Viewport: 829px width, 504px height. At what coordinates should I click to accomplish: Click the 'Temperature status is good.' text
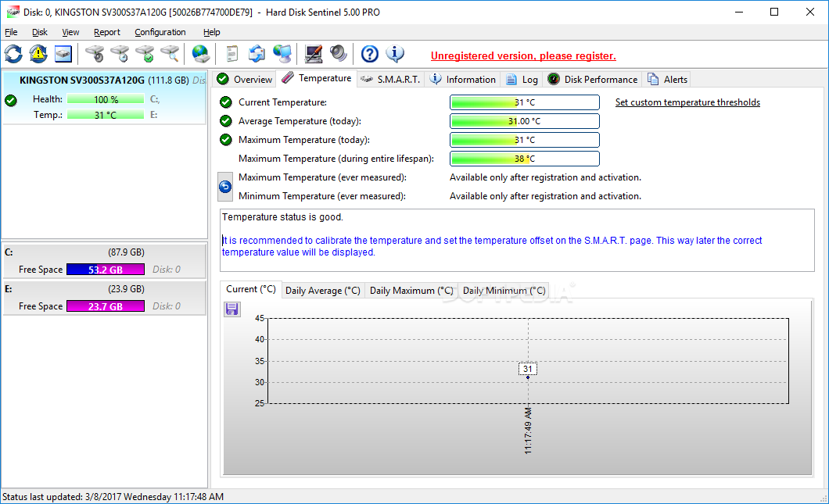[282, 217]
